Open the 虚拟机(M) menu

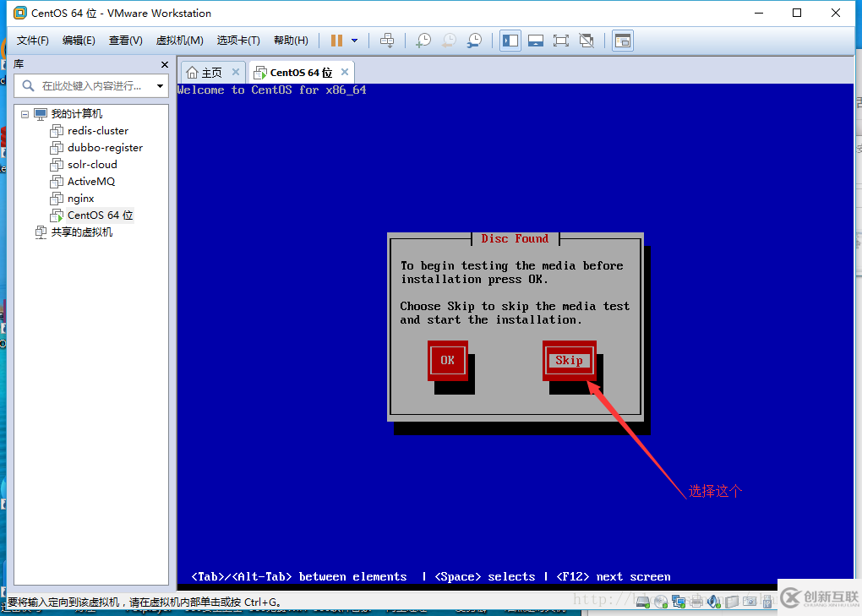[x=179, y=41]
